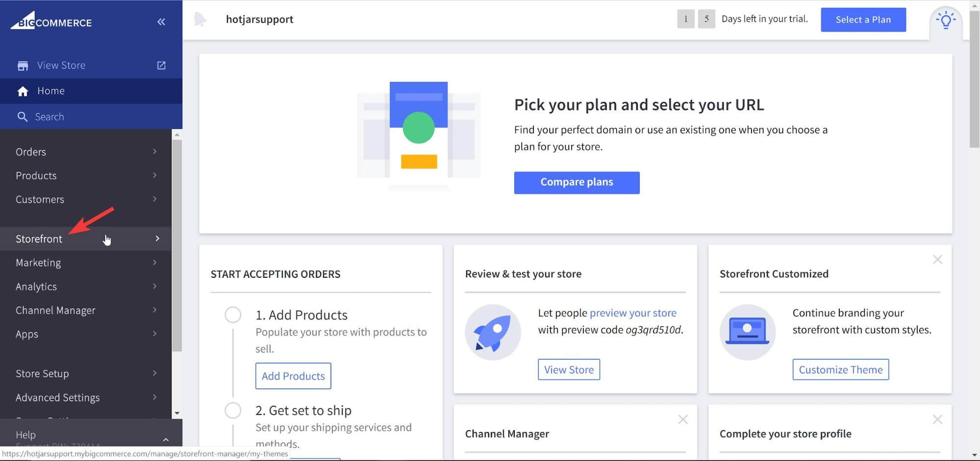The width and height of the screenshot is (980, 461).
Task: Open Store Setup menu
Action: pos(86,373)
